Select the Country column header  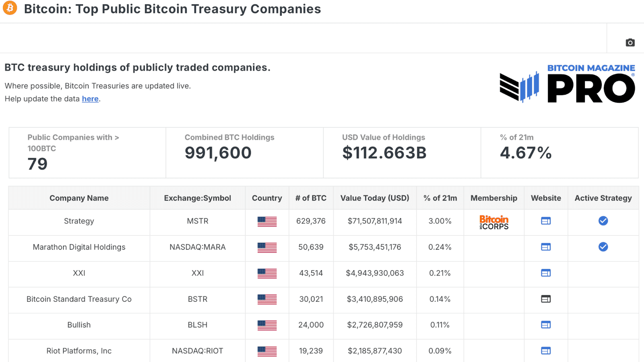pos(267,198)
